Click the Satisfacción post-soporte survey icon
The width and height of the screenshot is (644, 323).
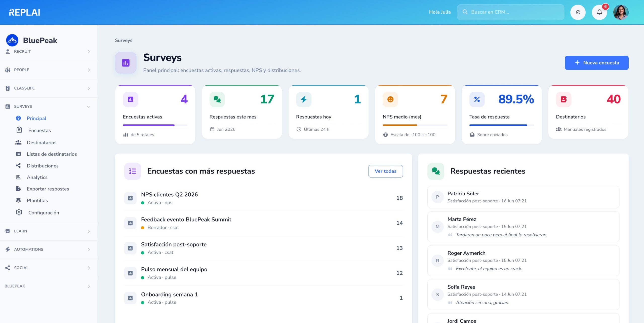point(130,248)
